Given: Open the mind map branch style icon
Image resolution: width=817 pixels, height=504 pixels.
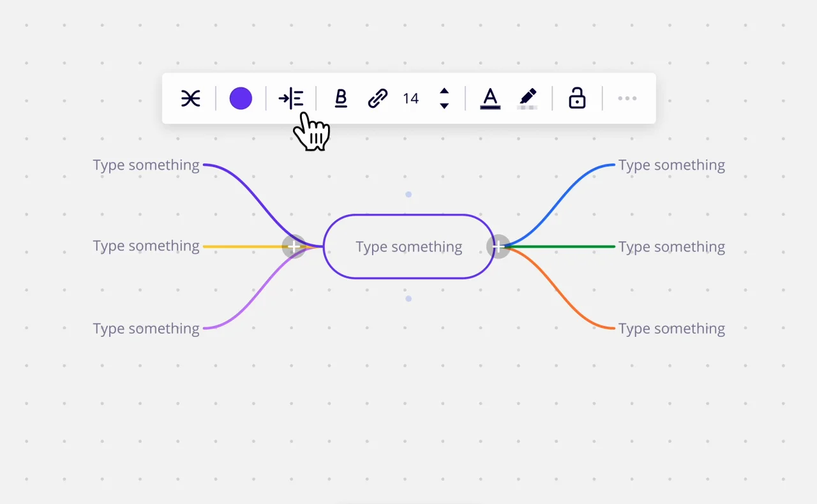Looking at the screenshot, I should pos(190,98).
